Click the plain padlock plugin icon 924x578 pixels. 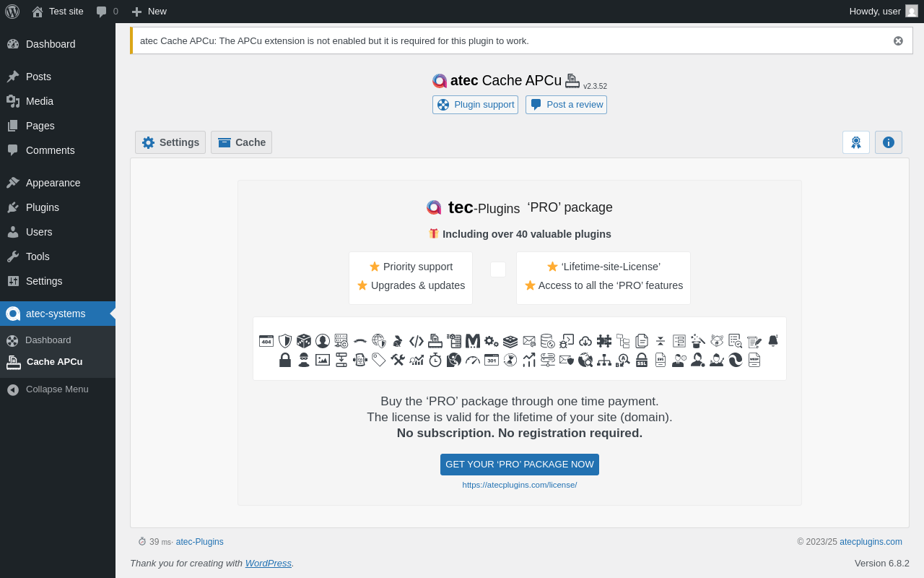click(285, 360)
